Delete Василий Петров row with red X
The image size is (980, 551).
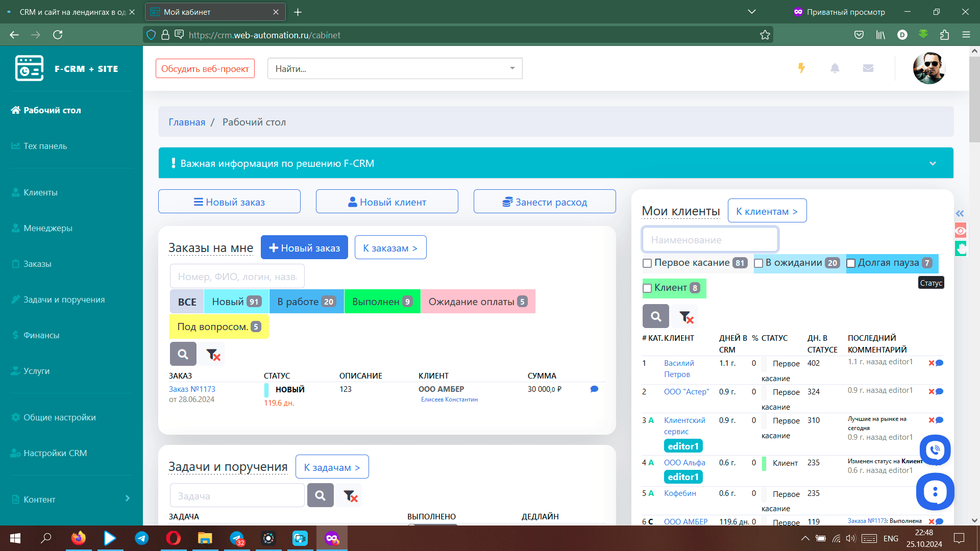[x=931, y=363]
